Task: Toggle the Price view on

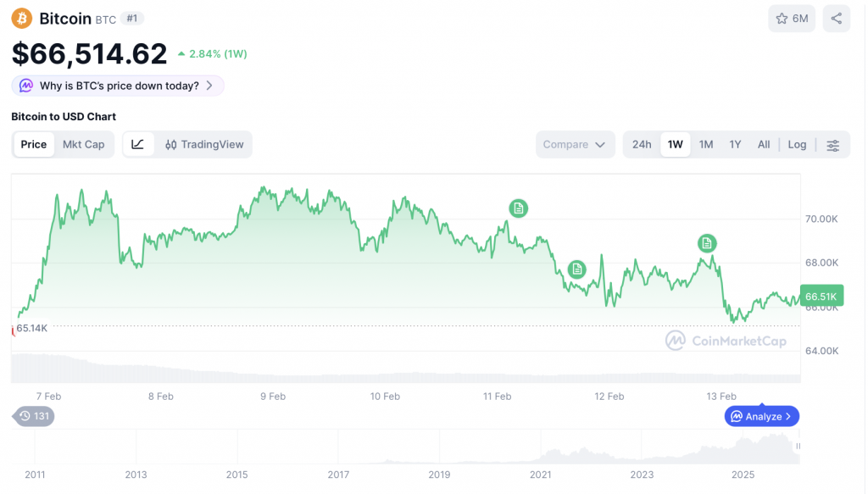Action: (34, 144)
